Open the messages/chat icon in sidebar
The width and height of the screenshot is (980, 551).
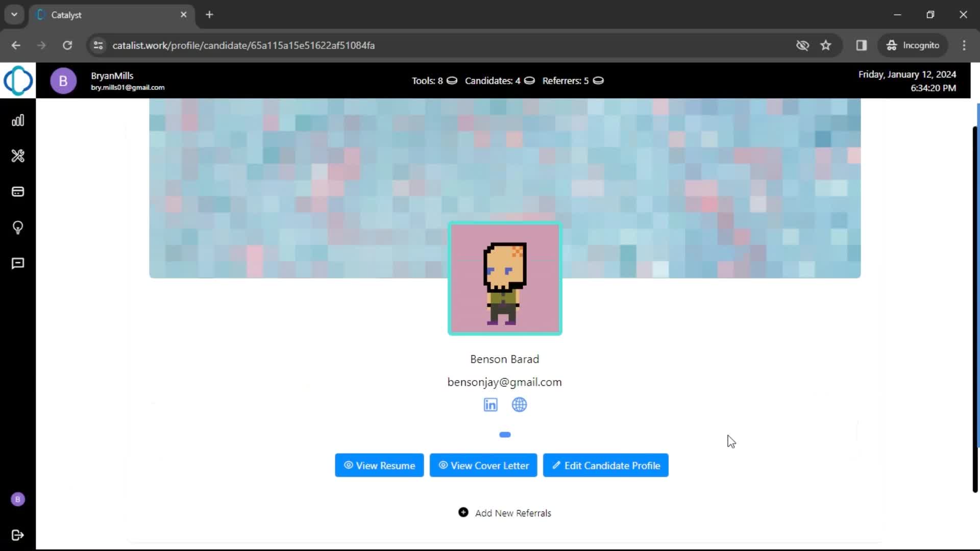point(17,263)
